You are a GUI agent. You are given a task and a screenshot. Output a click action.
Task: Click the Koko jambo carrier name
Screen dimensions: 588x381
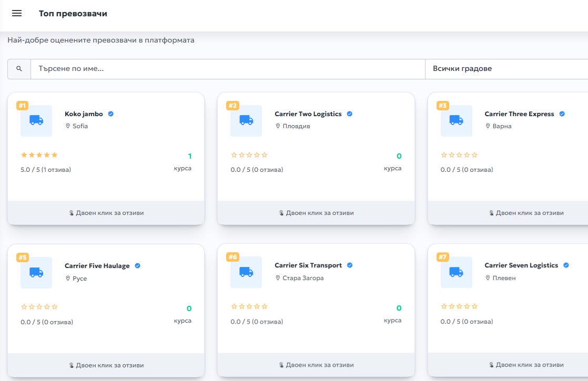(84, 114)
